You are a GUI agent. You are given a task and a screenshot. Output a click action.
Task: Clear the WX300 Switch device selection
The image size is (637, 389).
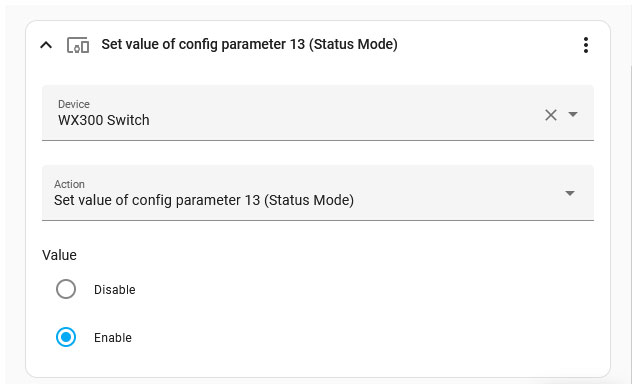(551, 115)
